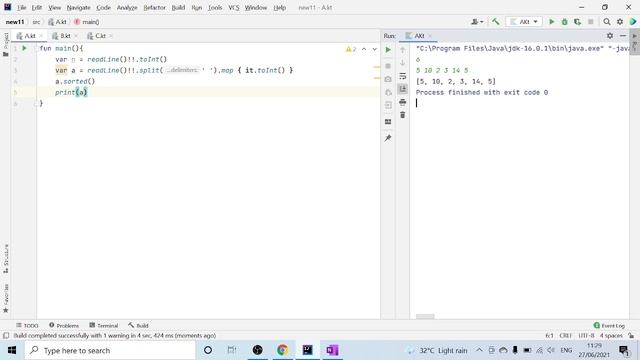Select the AKt tab in Run panel
The image size is (640, 360).
coord(419,36)
